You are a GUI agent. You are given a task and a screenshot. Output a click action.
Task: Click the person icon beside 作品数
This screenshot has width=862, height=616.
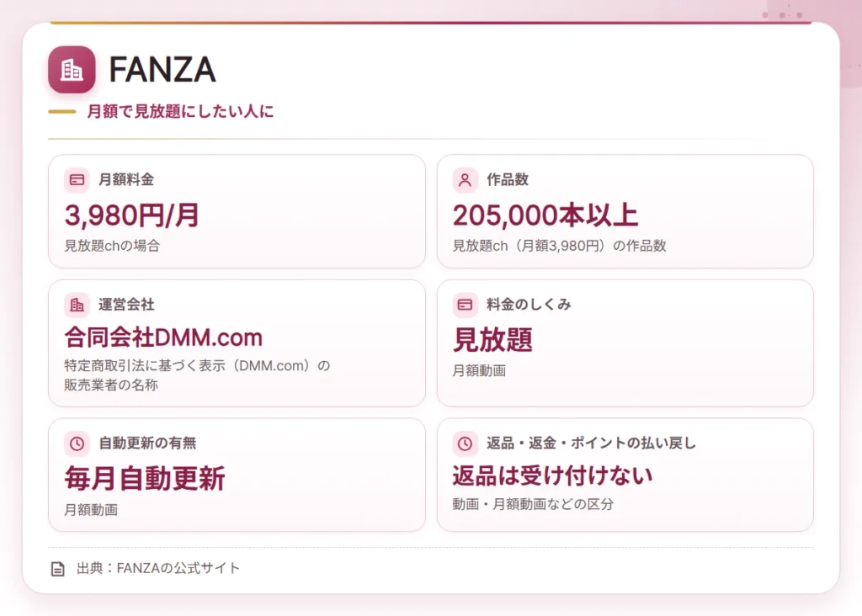pos(465,180)
